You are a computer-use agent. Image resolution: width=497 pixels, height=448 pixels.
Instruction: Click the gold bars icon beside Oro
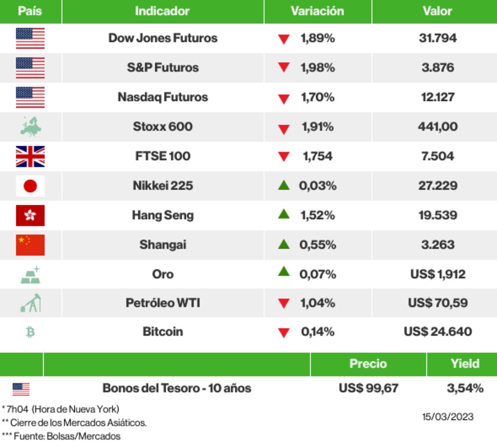click(x=30, y=274)
